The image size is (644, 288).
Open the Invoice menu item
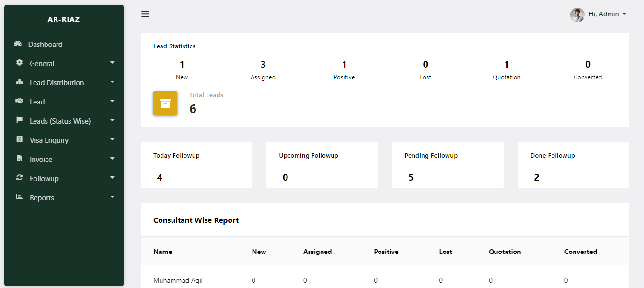coord(41,159)
